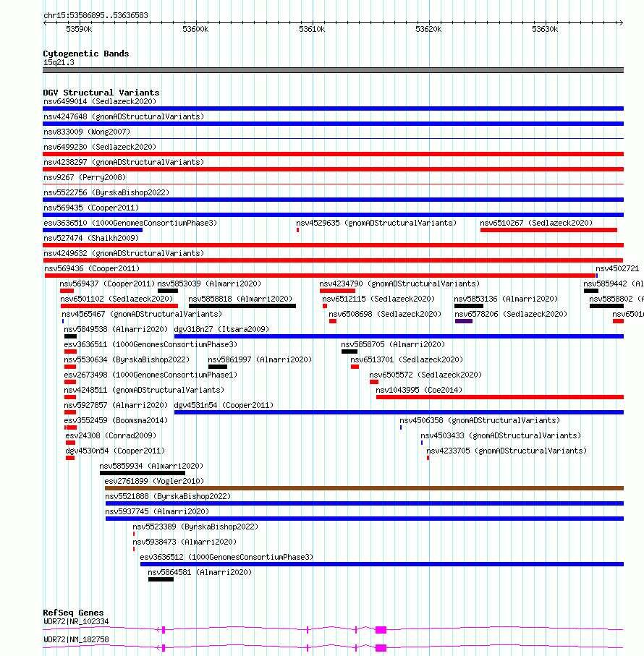The height and width of the screenshot is (656, 644).
Task: Click esv3552459 (Boomsma2014) label
Action: click(x=116, y=420)
